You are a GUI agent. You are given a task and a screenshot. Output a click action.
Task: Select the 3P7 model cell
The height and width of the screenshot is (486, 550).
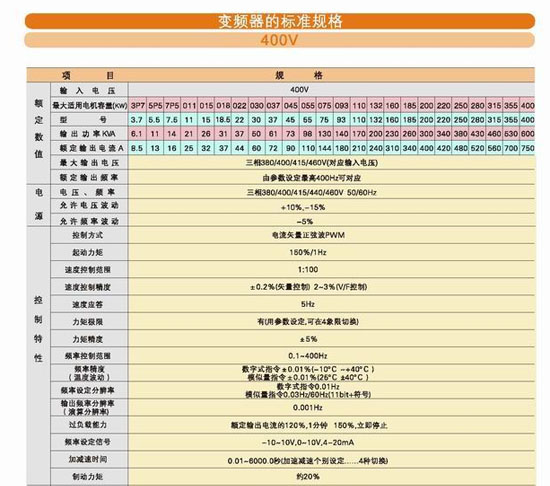(138, 105)
